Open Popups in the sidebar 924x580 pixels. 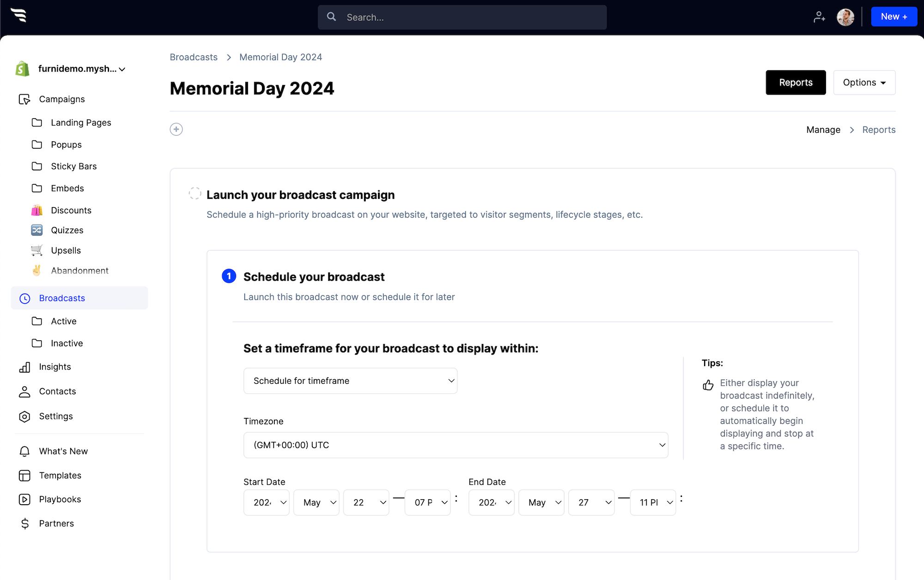[66, 145]
